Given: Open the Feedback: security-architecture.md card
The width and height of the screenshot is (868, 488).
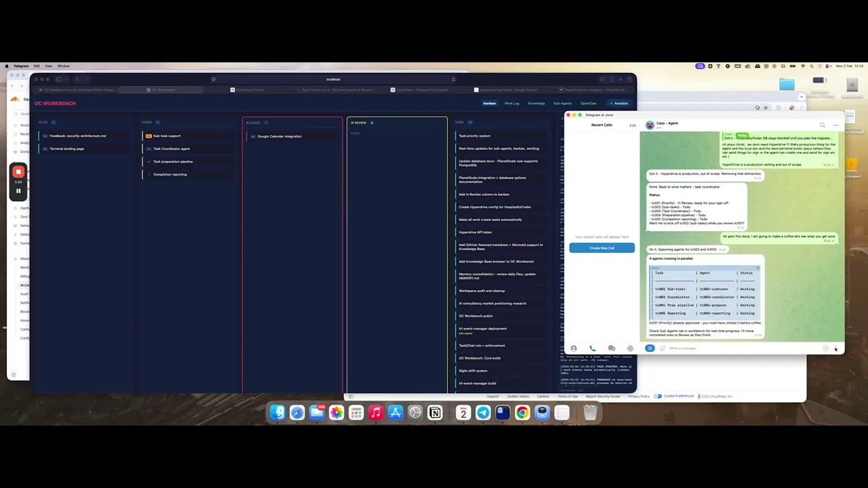Looking at the screenshot, I should tap(84, 136).
